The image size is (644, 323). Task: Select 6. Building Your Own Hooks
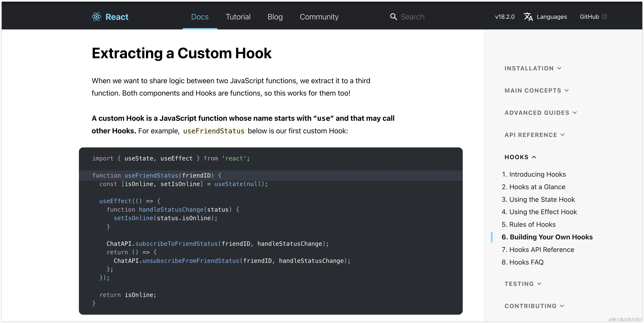(547, 237)
